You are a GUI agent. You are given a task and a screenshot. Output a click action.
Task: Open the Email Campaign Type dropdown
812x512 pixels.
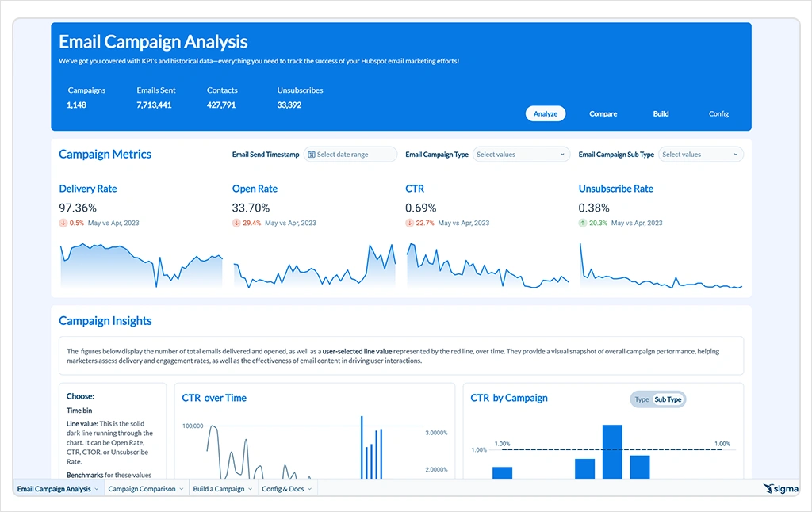(x=521, y=155)
